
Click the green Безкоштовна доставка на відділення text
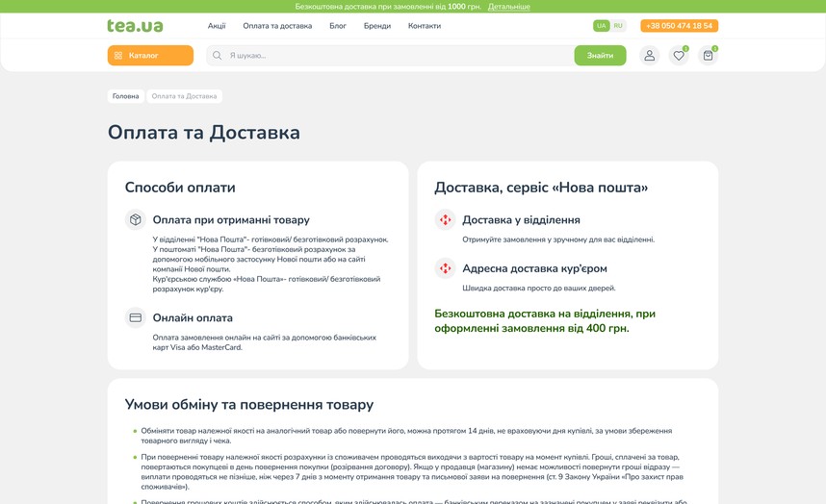[x=545, y=321]
